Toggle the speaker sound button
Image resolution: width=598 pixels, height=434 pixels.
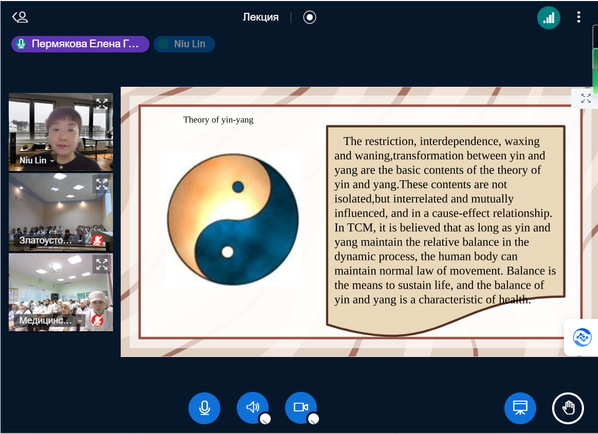click(x=252, y=408)
